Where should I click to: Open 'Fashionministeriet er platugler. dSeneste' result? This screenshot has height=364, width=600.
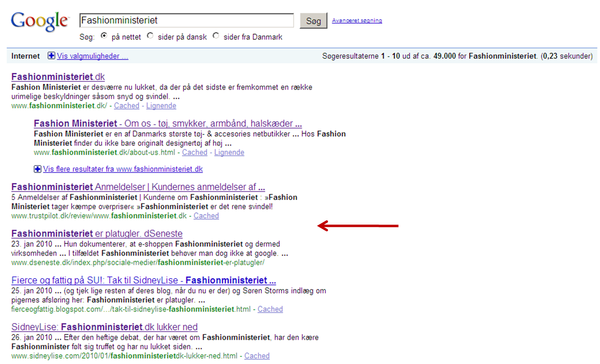click(x=97, y=234)
